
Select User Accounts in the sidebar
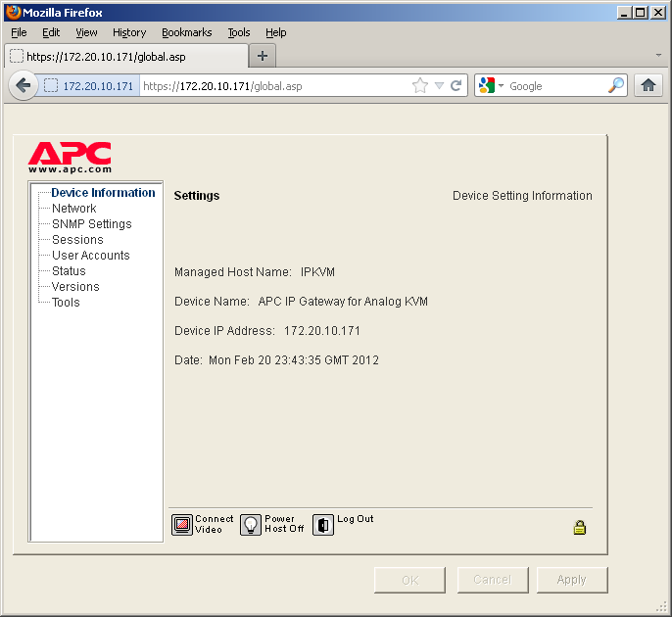(90, 256)
